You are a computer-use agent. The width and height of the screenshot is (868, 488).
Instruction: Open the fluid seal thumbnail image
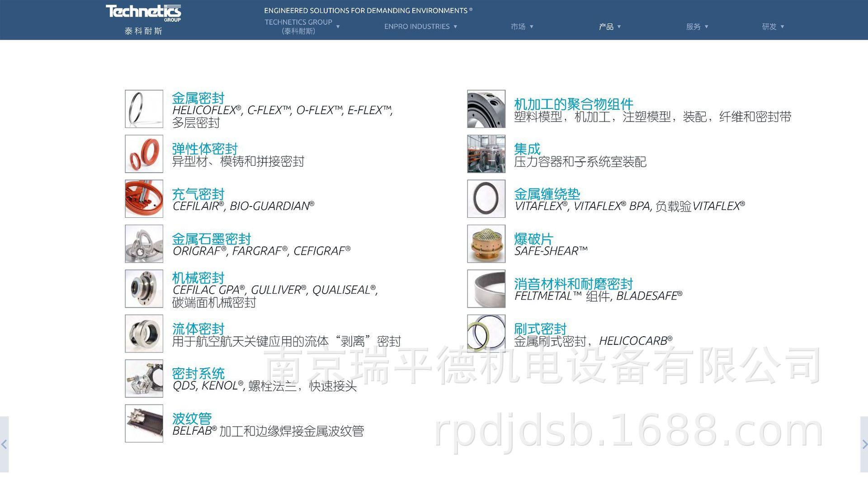pos(144,333)
